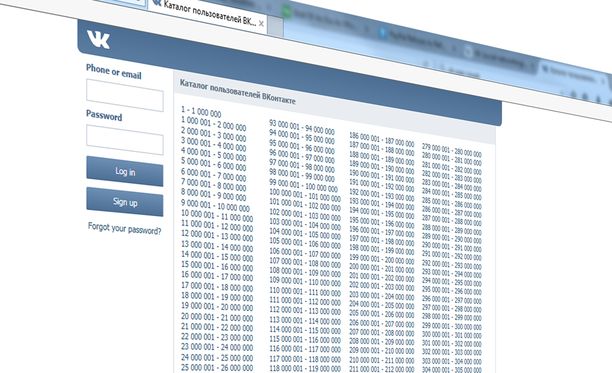This screenshot has width=612, height=373.
Task: Click the VK logo icon
Action: pyautogui.click(x=99, y=40)
